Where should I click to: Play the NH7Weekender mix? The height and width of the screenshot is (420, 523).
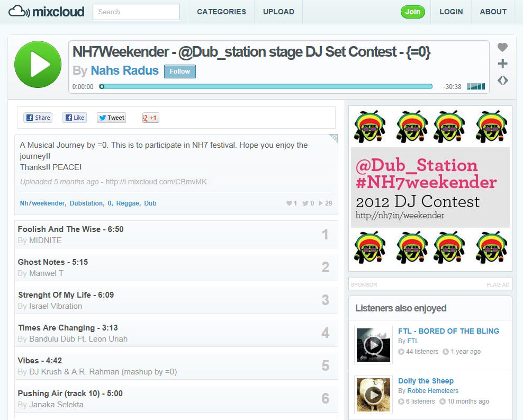click(38, 65)
